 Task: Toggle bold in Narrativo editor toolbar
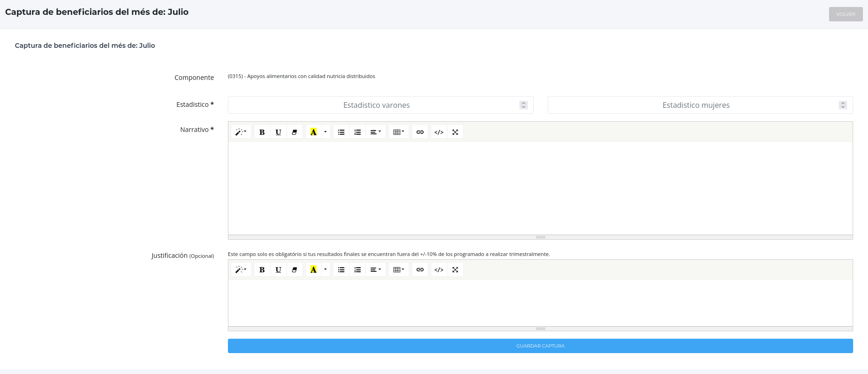click(262, 132)
